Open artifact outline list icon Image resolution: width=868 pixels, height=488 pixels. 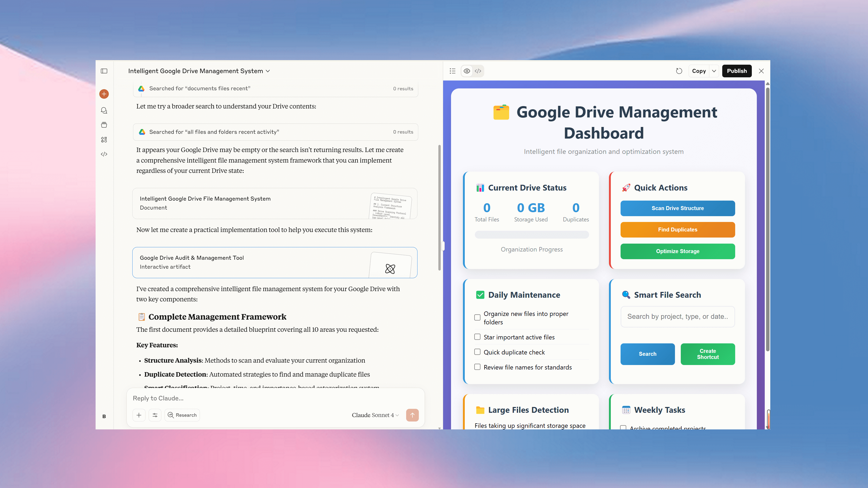pyautogui.click(x=453, y=71)
